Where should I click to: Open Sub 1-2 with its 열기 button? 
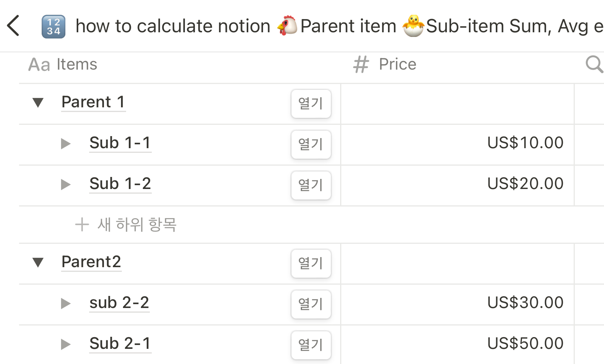coord(311,185)
